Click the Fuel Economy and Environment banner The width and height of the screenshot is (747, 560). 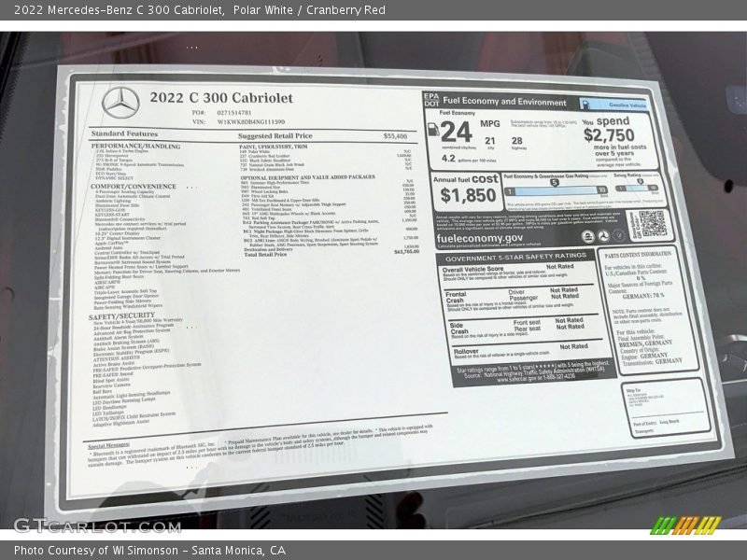point(504,102)
